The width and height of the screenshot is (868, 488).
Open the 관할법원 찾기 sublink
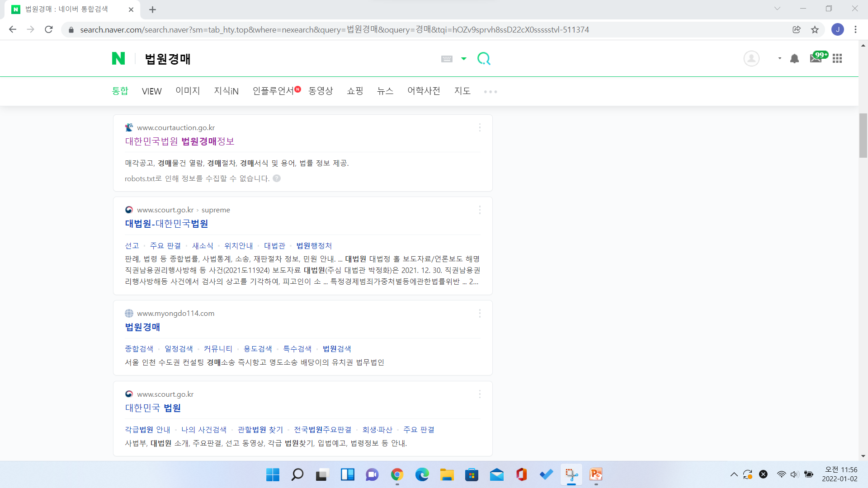tap(260, 430)
